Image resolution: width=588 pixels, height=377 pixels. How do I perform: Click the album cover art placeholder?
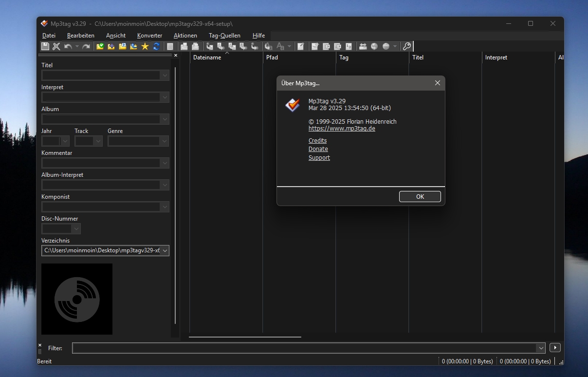[77, 299]
